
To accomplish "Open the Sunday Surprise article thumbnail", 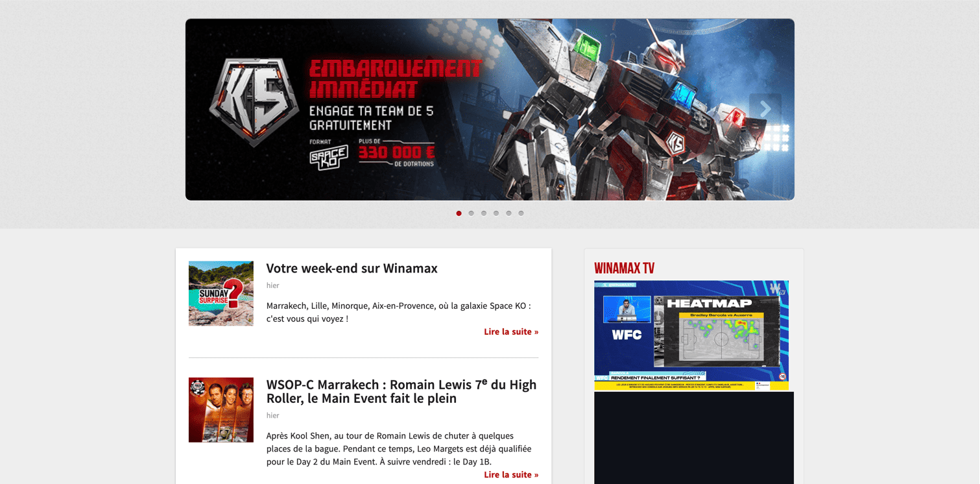I will [x=221, y=293].
